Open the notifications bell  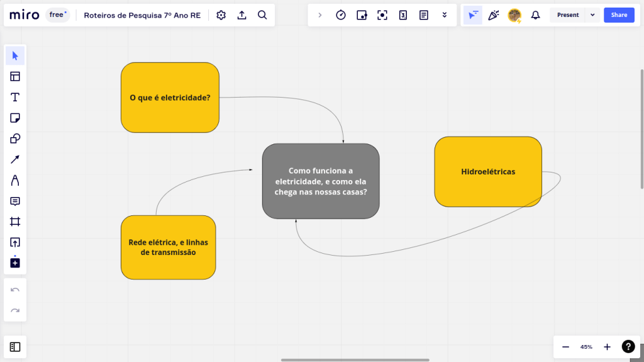coord(535,15)
